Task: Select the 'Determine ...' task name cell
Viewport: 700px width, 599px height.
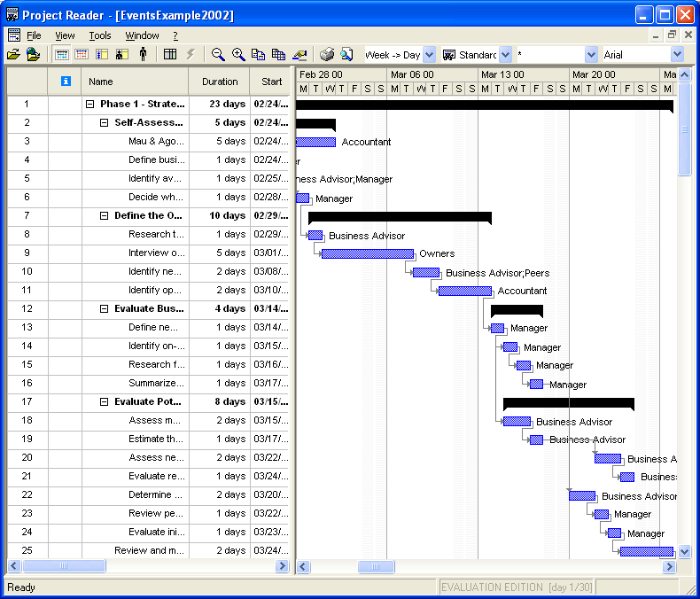Action: (135, 494)
